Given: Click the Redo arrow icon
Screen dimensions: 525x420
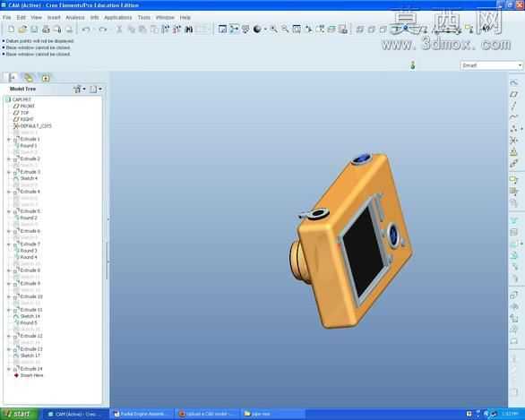Looking at the screenshot, I should click(x=103, y=30).
